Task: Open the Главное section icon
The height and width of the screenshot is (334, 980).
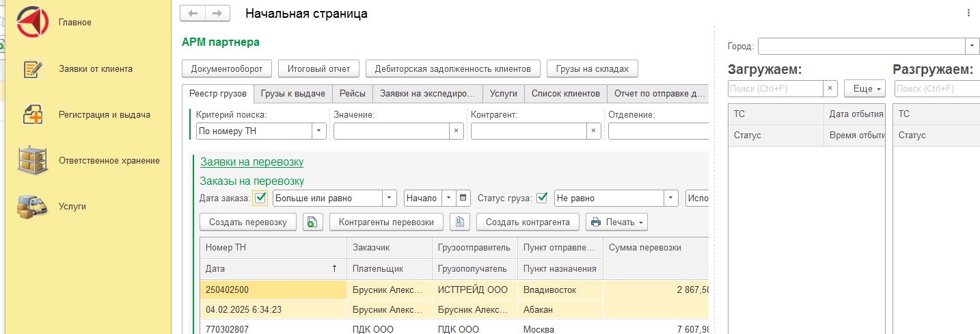Action: click(32, 23)
